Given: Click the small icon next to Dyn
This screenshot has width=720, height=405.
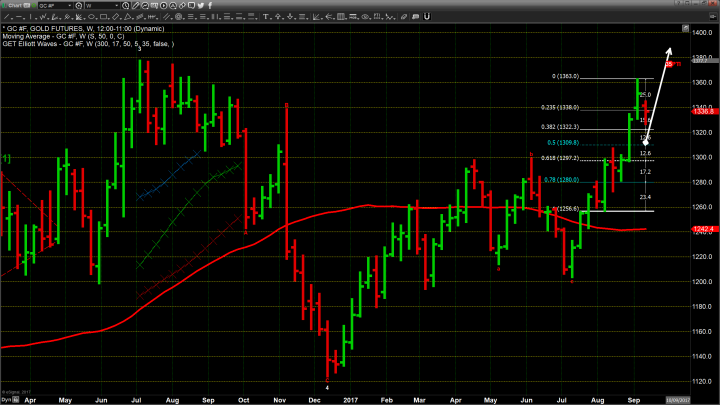Looking at the screenshot, I should (x=16, y=400).
